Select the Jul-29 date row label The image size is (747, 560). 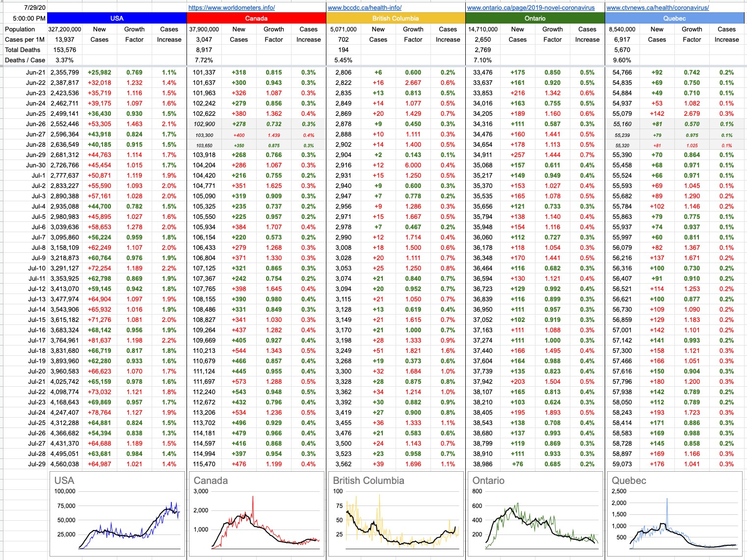(37, 464)
